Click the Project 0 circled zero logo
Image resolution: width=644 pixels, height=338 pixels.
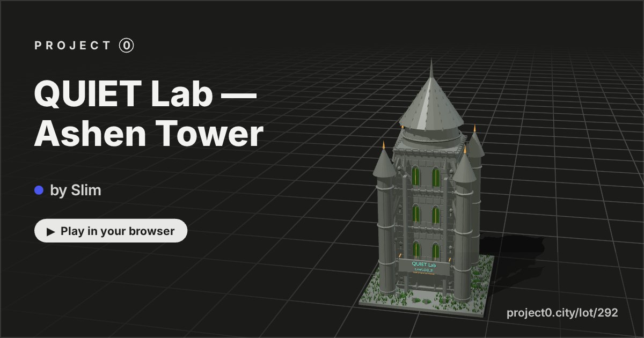pyautogui.click(x=126, y=46)
